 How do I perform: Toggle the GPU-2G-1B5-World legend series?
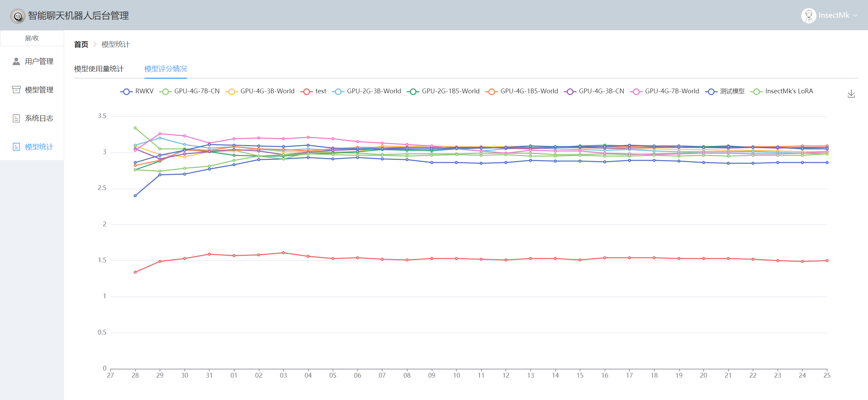(x=443, y=91)
